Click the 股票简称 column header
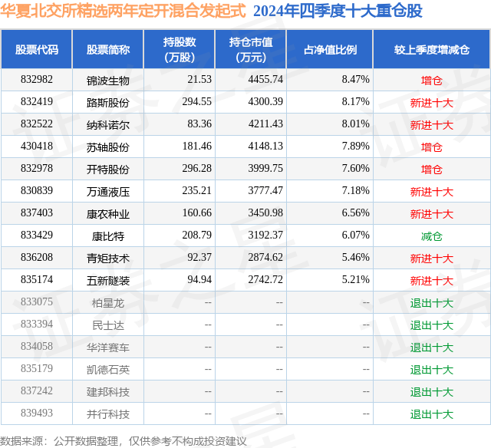This screenshot has width=491, height=448. [x=108, y=49]
